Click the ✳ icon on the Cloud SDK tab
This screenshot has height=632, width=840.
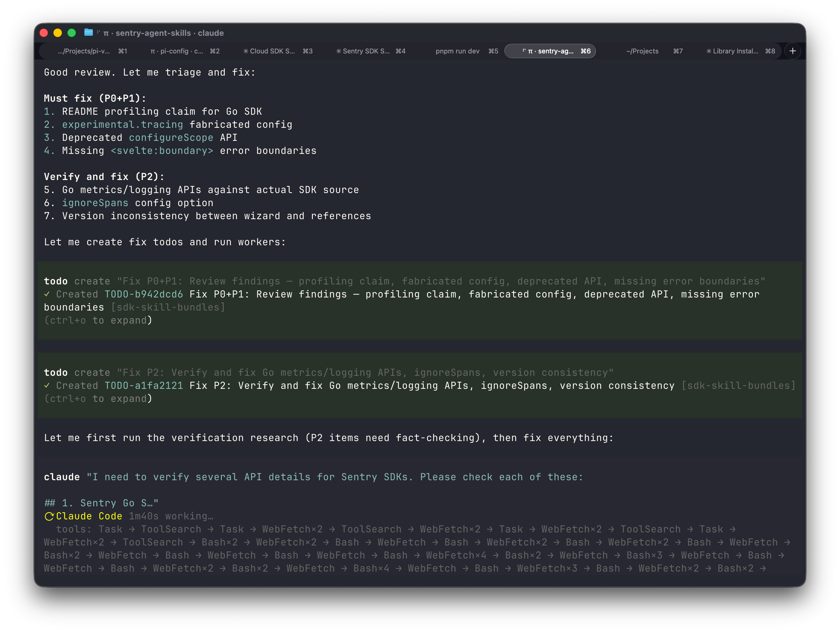pyautogui.click(x=246, y=51)
